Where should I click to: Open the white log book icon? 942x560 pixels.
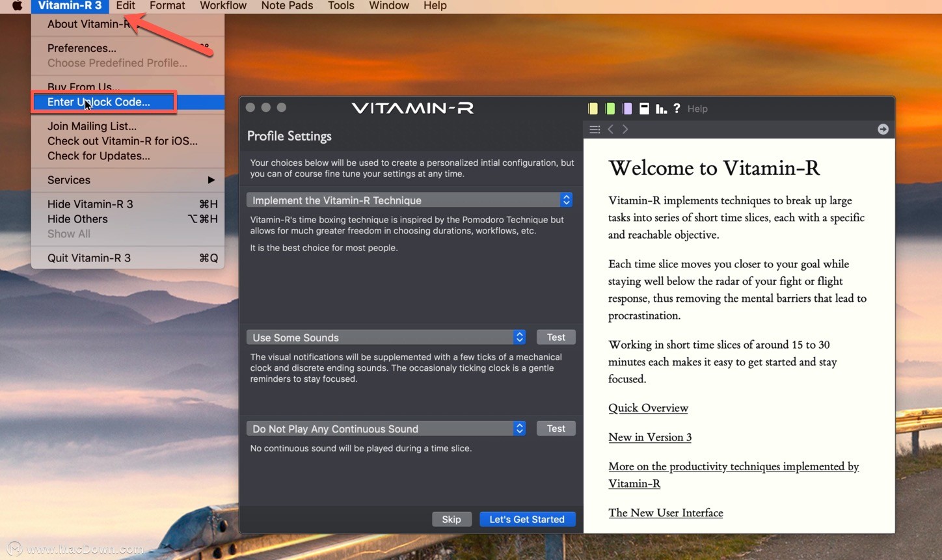[x=644, y=109]
